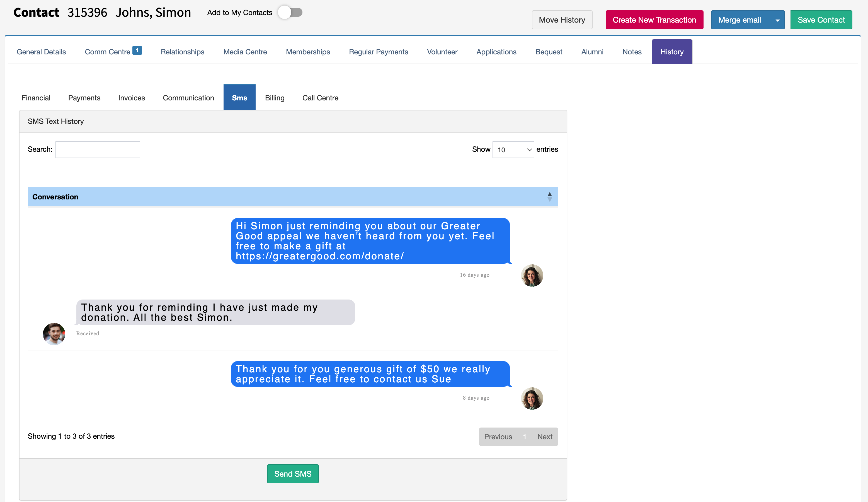
Task: Toggle the Add to My Contacts switch
Action: (x=290, y=12)
